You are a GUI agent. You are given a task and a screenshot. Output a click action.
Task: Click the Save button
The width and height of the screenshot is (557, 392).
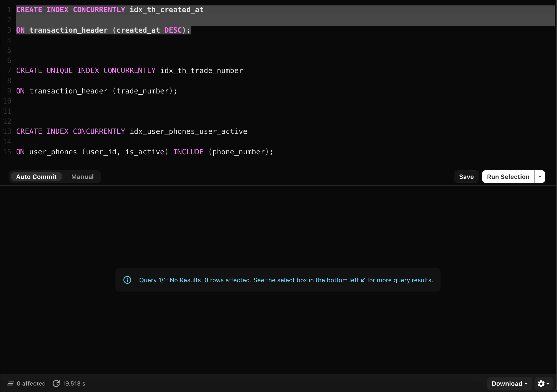(x=466, y=177)
